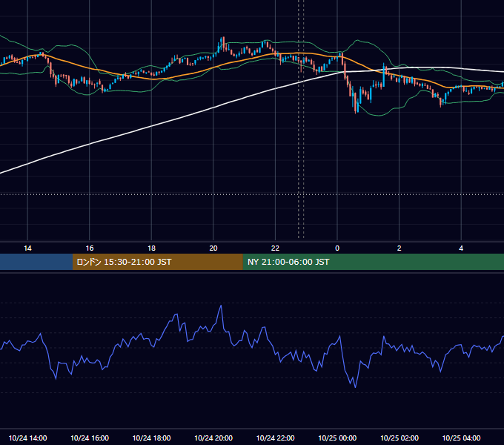
Task: Click the oscillator peak near 10/24 20:00
Action: point(221,306)
